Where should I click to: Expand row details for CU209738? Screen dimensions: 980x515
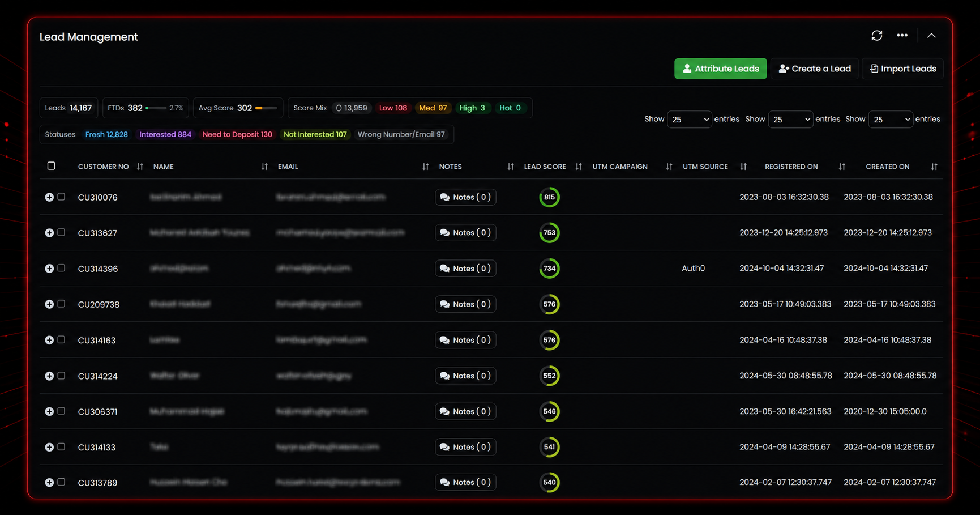point(49,304)
